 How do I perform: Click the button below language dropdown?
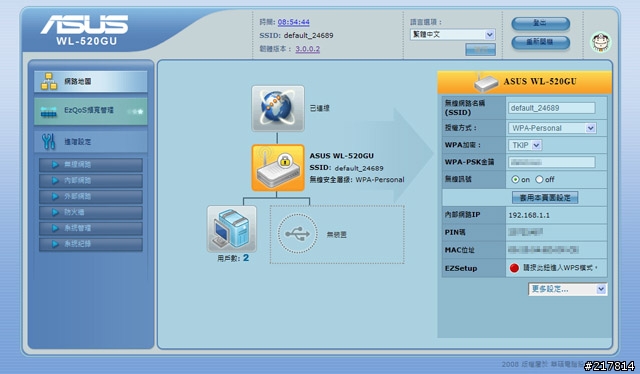coord(480,49)
